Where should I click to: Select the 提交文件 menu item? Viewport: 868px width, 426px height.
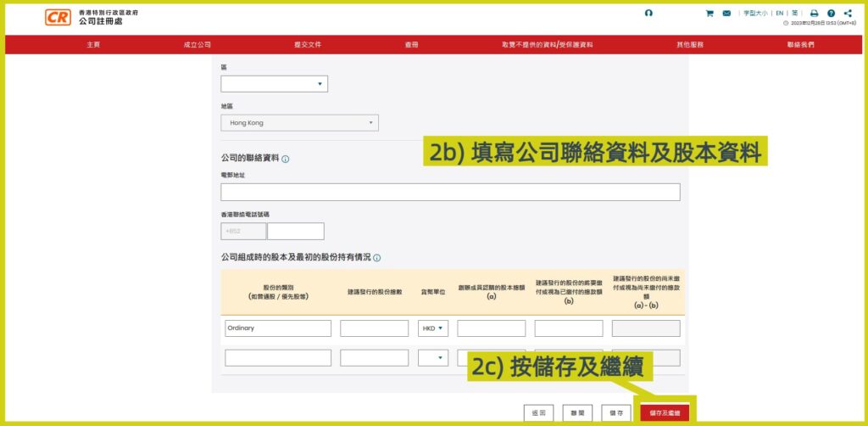coord(308,45)
